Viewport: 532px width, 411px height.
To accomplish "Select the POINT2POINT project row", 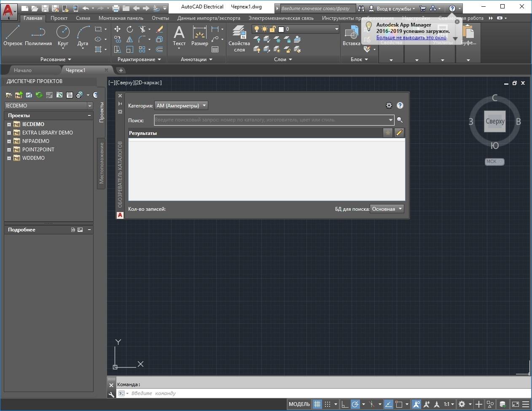I will pos(38,150).
